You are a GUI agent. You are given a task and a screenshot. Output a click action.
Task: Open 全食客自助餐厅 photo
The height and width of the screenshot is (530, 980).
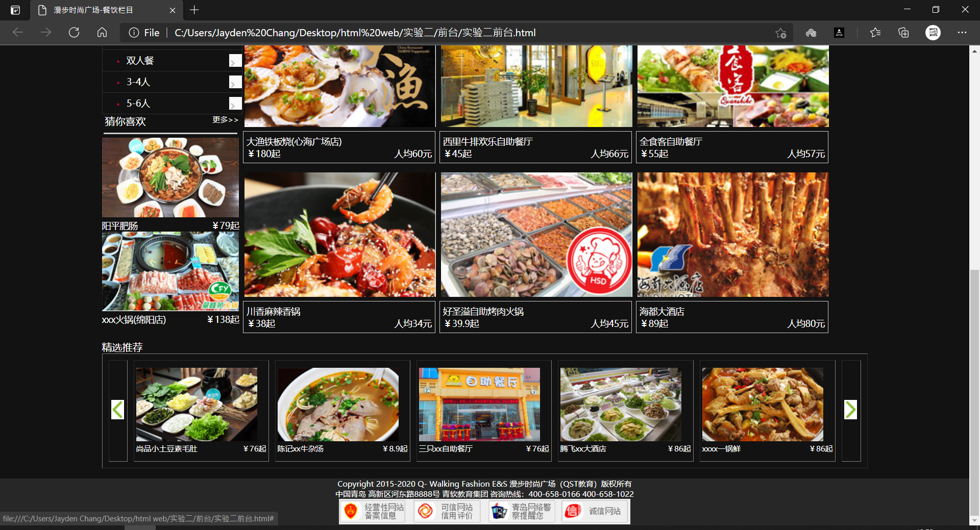pyautogui.click(x=733, y=86)
